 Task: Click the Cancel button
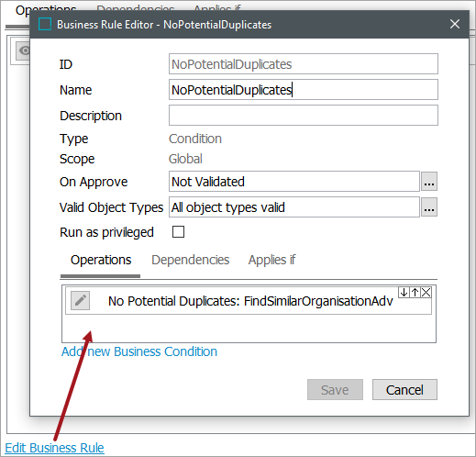(x=404, y=390)
